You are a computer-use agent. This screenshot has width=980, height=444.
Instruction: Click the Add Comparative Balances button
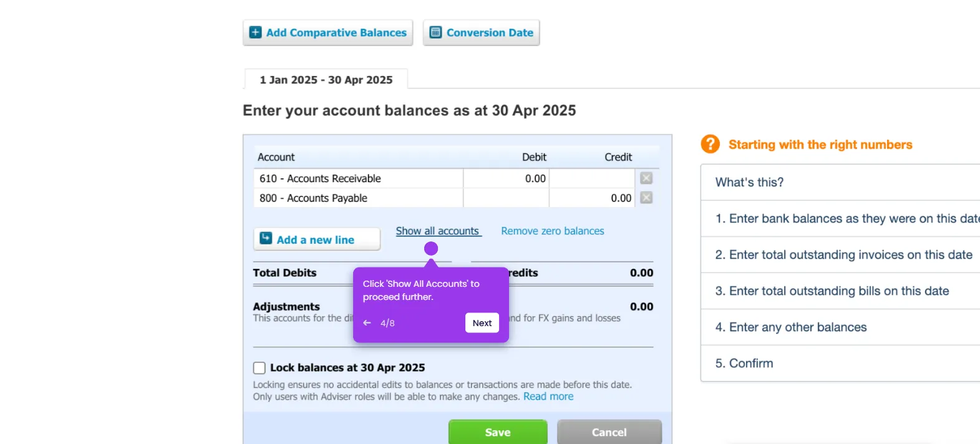coord(328,32)
